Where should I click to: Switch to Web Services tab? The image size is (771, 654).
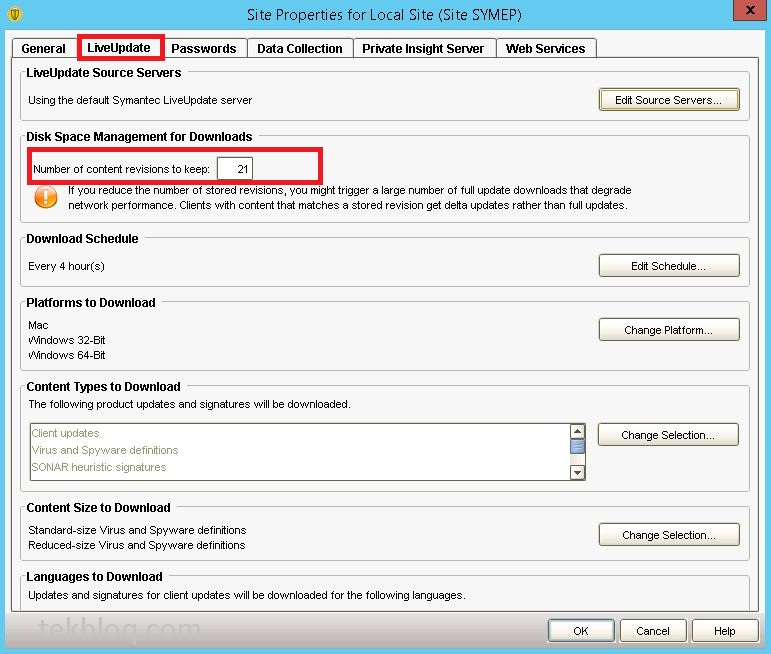546,48
